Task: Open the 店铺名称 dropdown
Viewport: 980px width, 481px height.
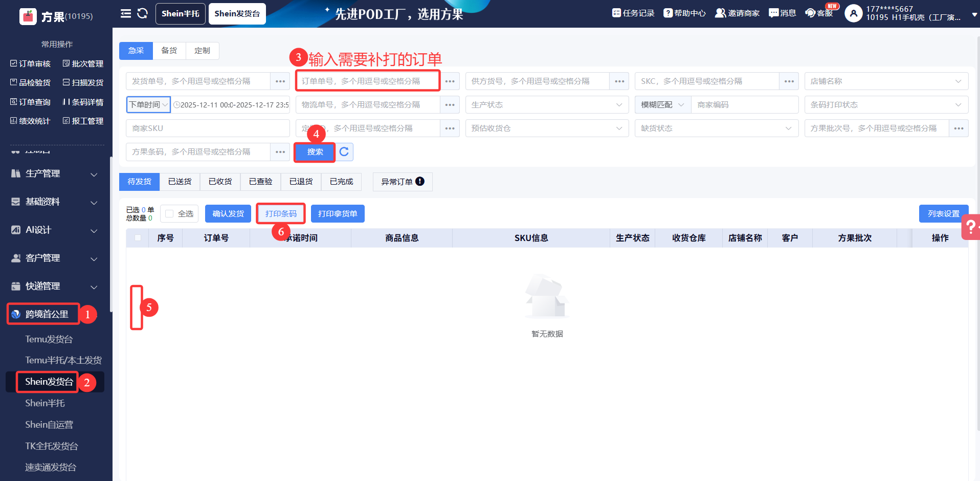Action: (886, 81)
